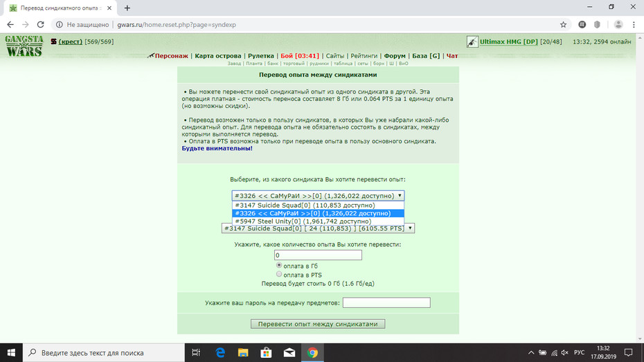This screenshot has height=362, width=644.
Task: Open Чат menu item
Action: [452, 56]
